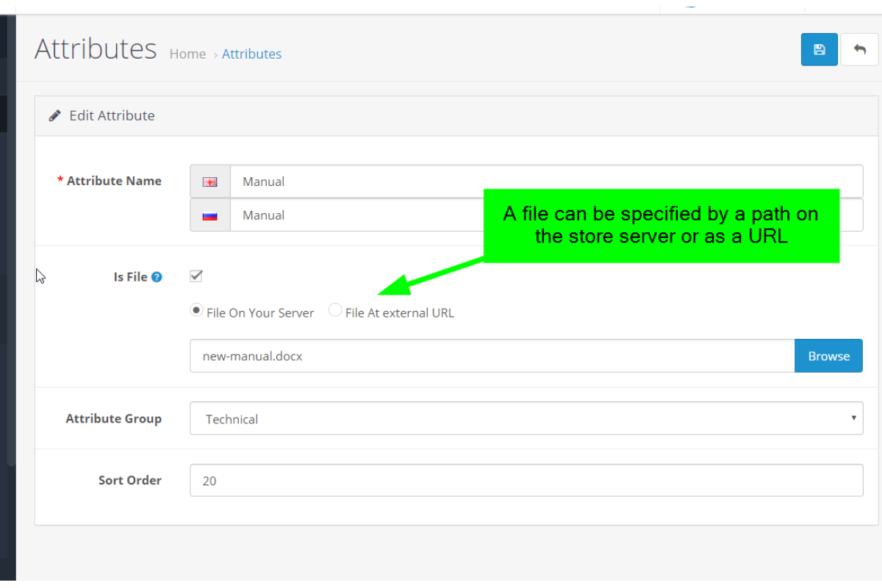Select the File On Your Server option
This screenshot has height=588, width=882.
(x=196, y=310)
